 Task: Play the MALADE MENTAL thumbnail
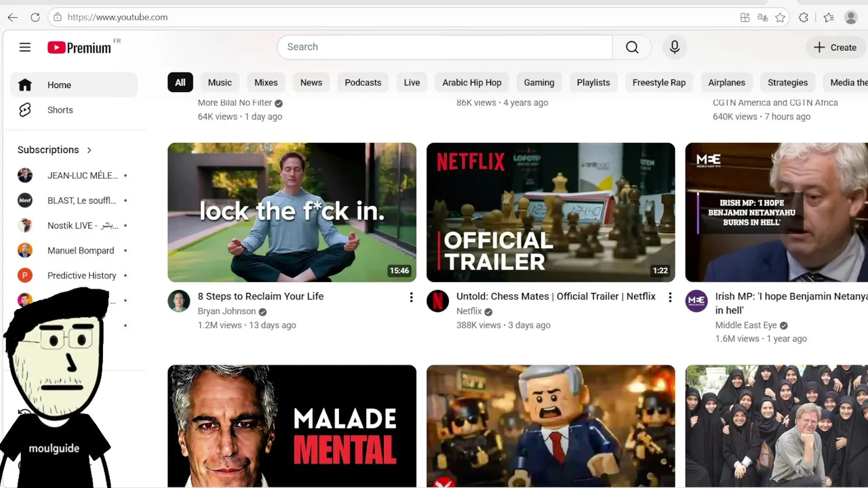[292, 426]
